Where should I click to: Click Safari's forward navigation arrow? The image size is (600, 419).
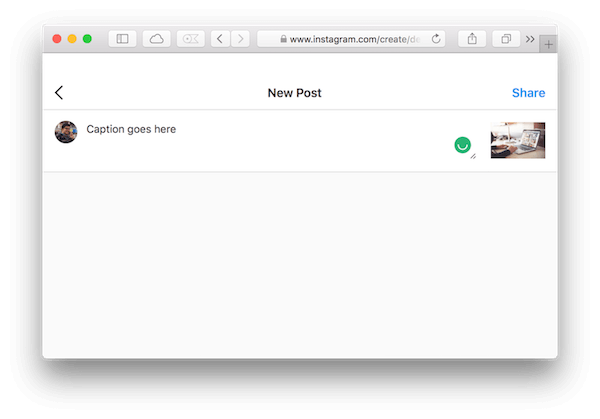(239, 39)
